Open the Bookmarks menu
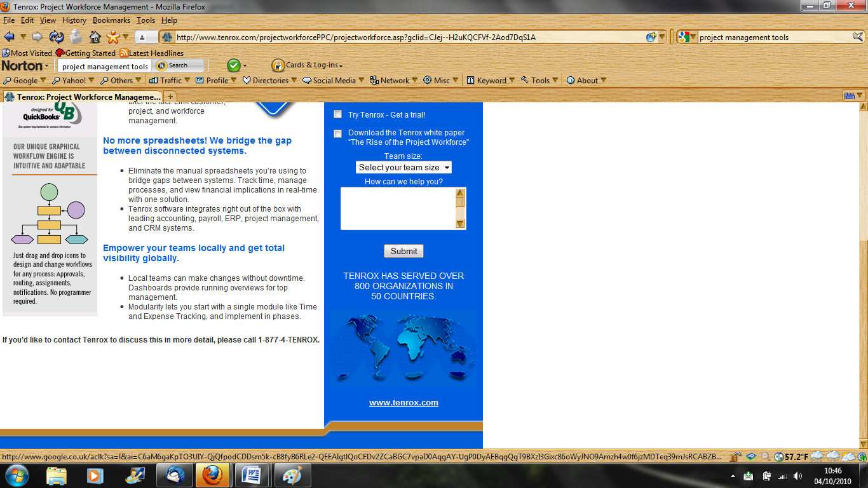The width and height of the screenshot is (868, 488). 111,20
